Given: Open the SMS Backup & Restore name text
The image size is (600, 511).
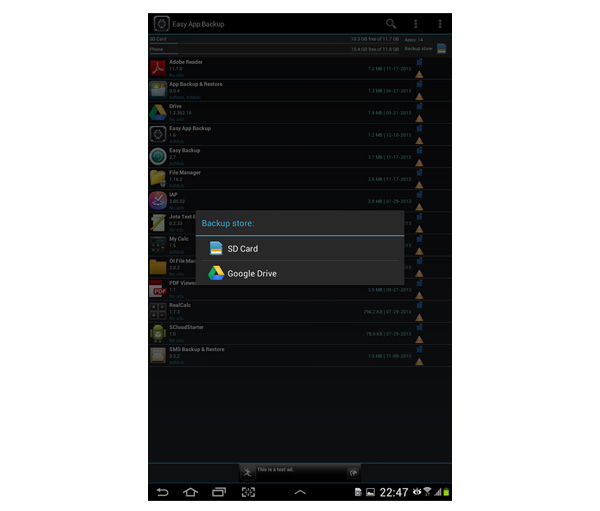Looking at the screenshot, I should click(x=197, y=349).
